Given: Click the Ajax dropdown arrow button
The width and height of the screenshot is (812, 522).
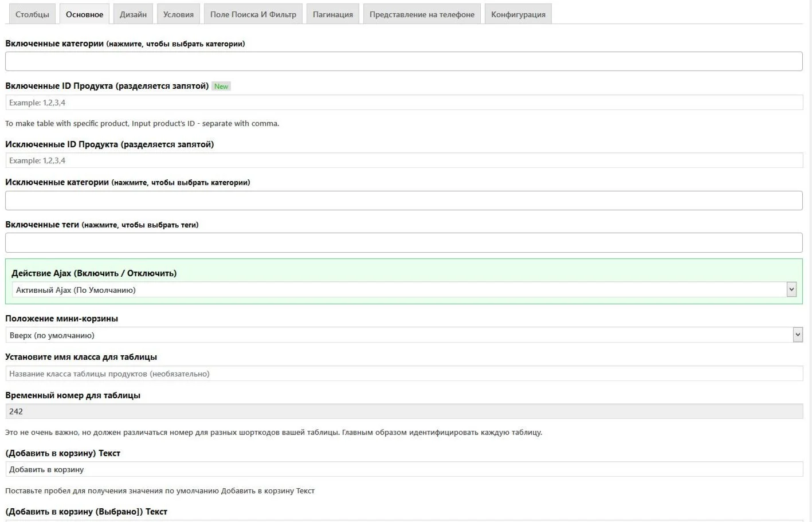Looking at the screenshot, I should [x=791, y=290].
